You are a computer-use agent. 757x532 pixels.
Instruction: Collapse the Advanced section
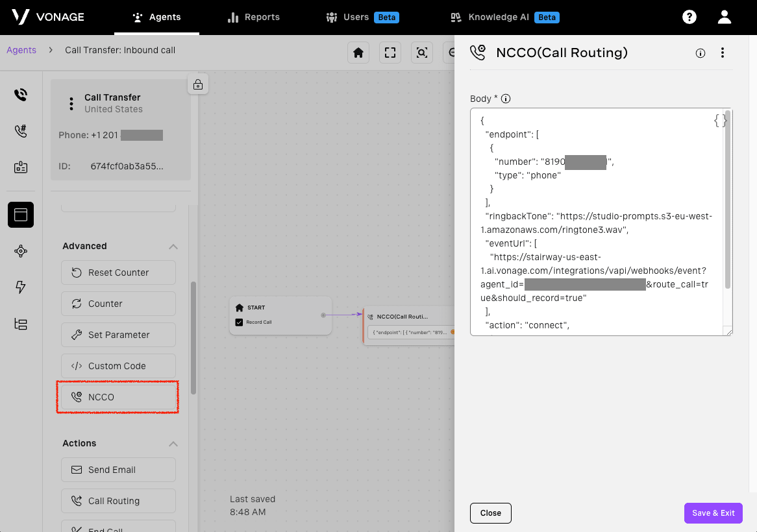(x=173, y=246)
